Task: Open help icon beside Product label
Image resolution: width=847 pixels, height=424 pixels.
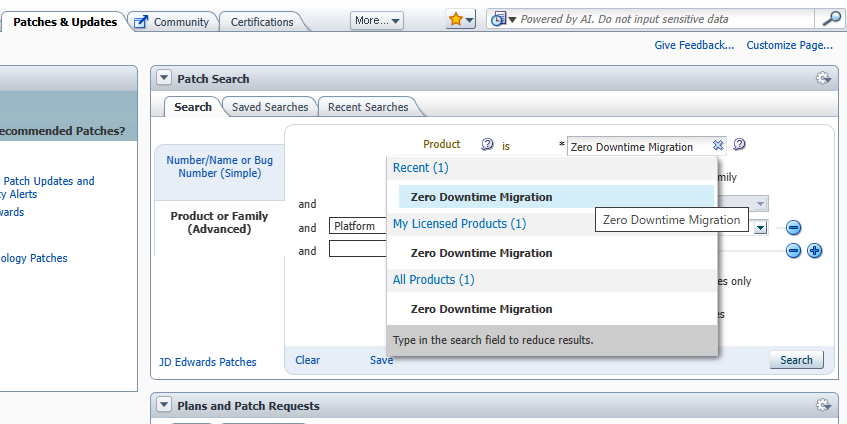Action: tap(487, 144)
